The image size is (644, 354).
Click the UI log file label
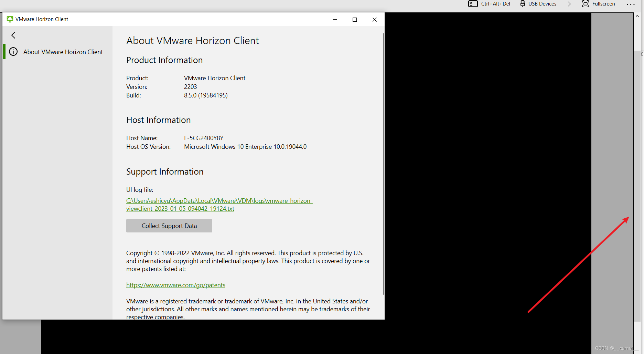pos(140,190)
